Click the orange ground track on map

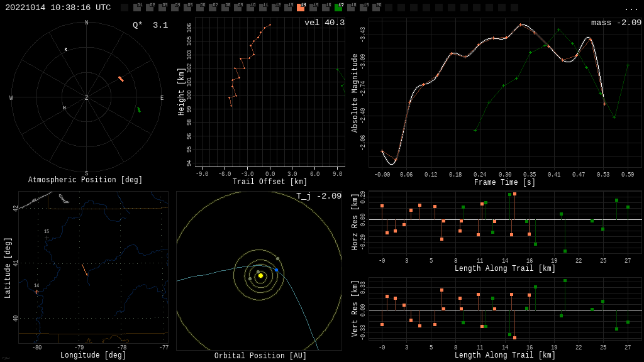85,270
